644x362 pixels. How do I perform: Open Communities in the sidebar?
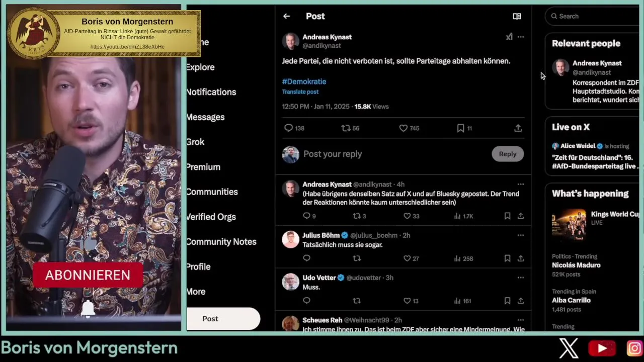[212, 192]
